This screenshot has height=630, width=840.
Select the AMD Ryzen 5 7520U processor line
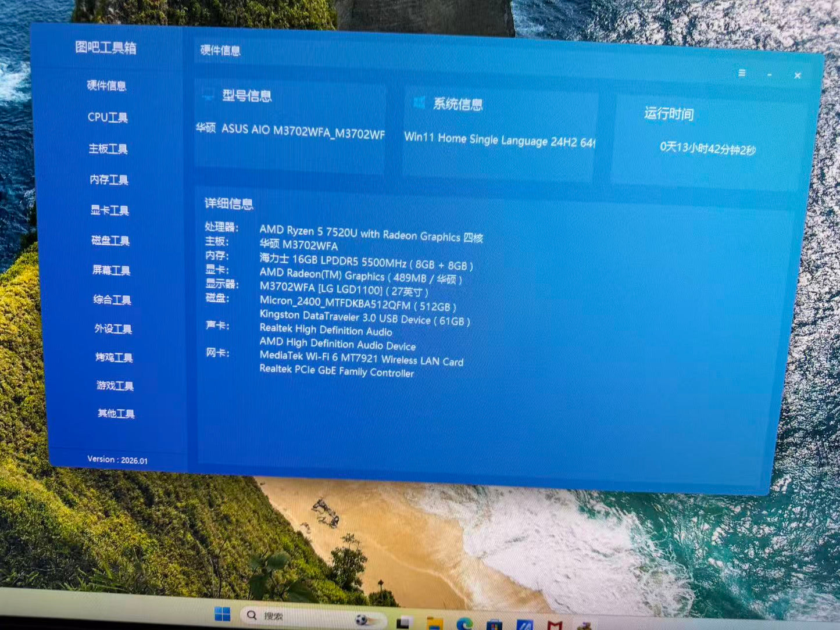point(371,234)
